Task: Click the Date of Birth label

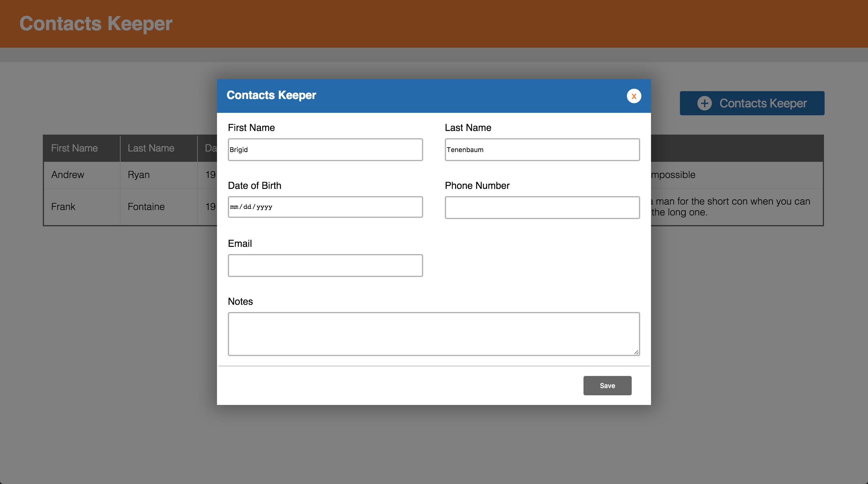Action: pos(254,186)
